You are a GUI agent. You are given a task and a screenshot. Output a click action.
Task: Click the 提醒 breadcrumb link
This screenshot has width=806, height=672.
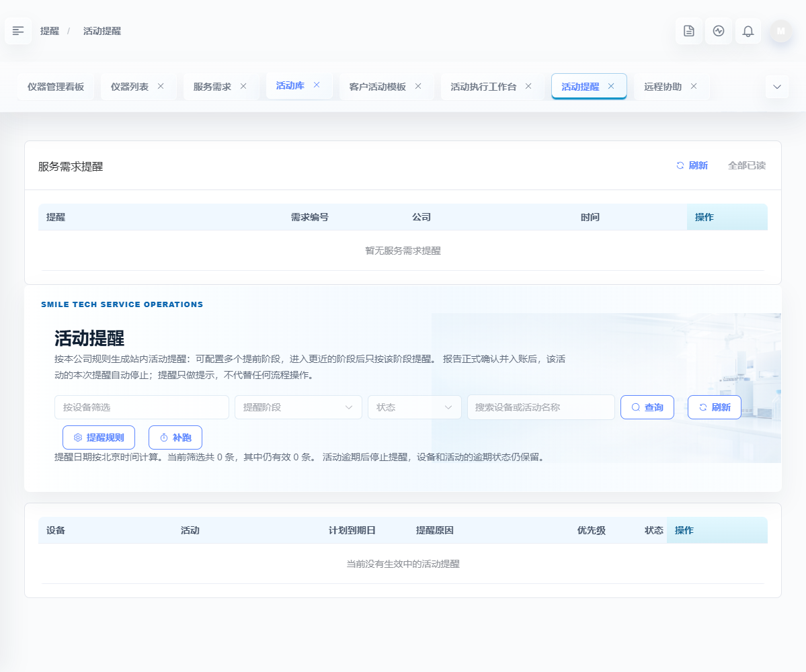(50, 31)
